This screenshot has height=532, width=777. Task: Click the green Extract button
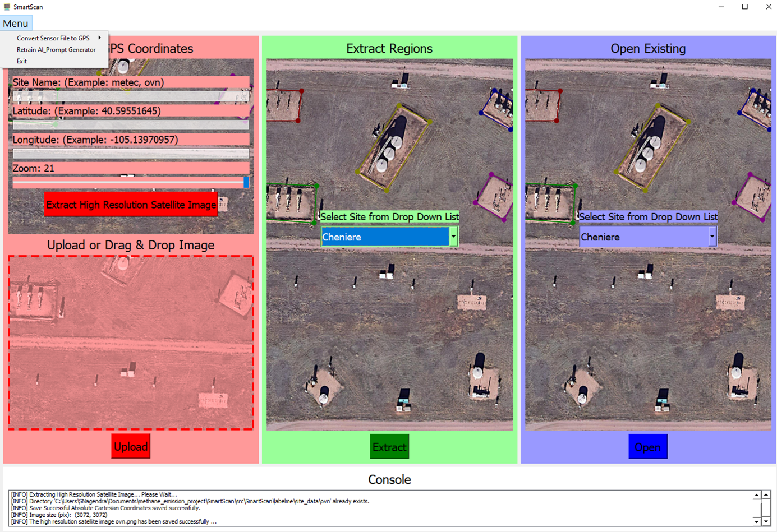tap(389, 447)
